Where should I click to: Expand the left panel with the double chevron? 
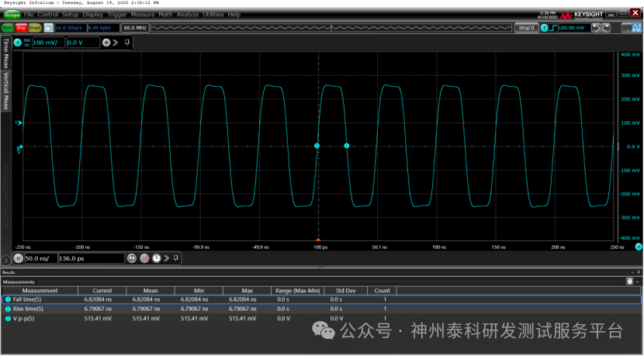point(5,261)
